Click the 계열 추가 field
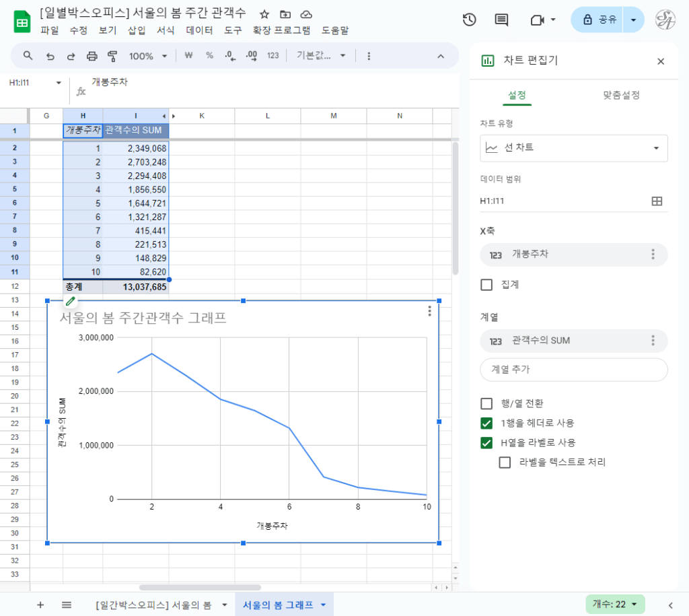 point(574,370)
